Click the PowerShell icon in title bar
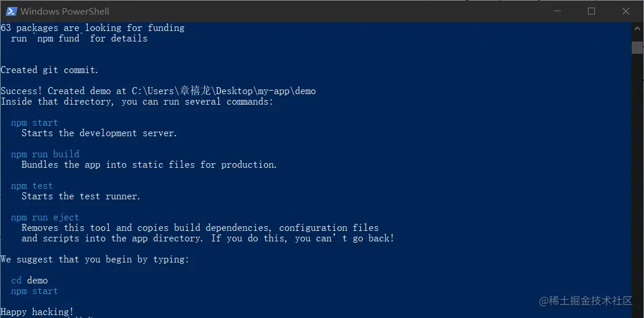Viewport: 644px width, 318px height. [11, 11]
